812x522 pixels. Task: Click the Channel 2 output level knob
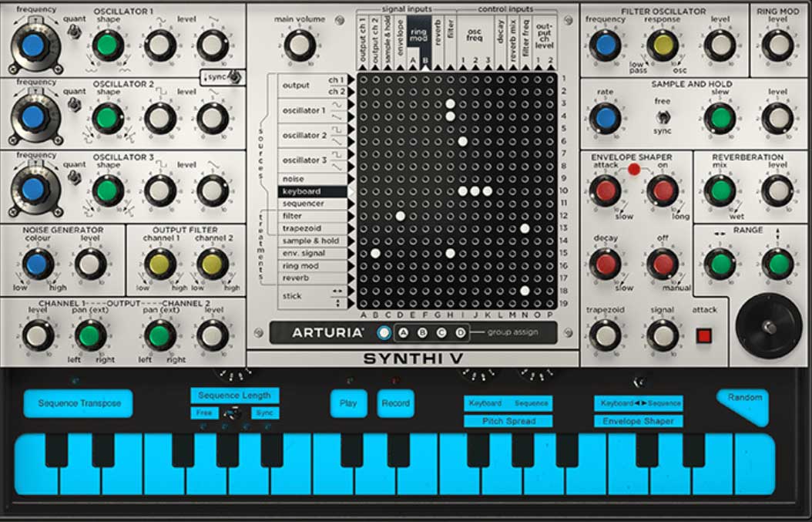click(213, 335)
